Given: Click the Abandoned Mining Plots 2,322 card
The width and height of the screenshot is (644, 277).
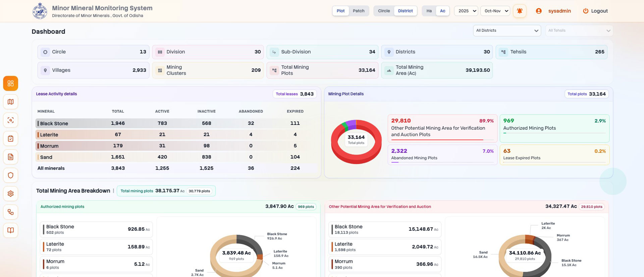Looking at the screenshot, I should click(442, 155).
